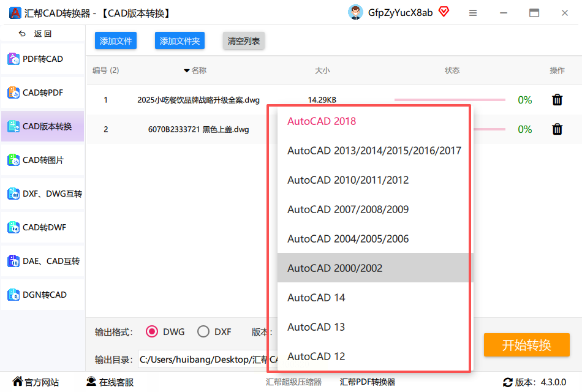Screen dimensions: 582x392
Task: Select DWG output format radio button
Action: click(152, 331)
